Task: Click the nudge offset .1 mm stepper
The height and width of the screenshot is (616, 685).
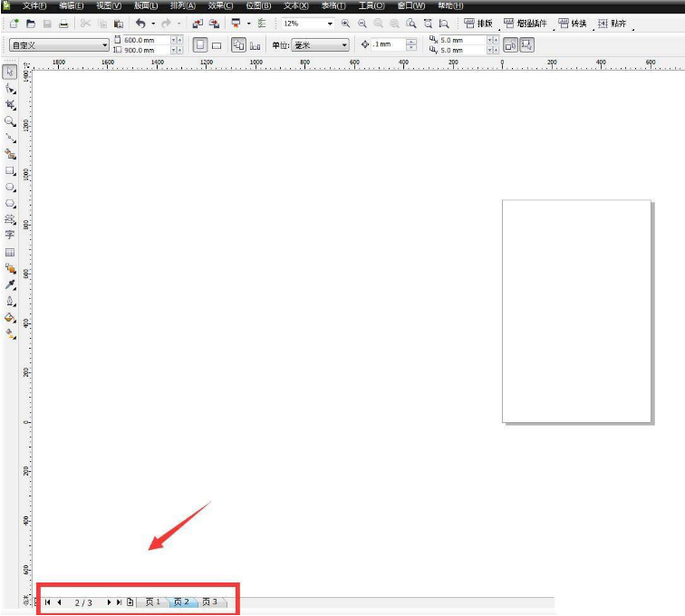Action: 411,44
